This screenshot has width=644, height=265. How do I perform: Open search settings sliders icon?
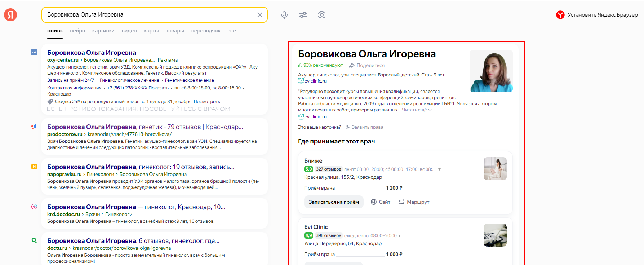[303, 15]
